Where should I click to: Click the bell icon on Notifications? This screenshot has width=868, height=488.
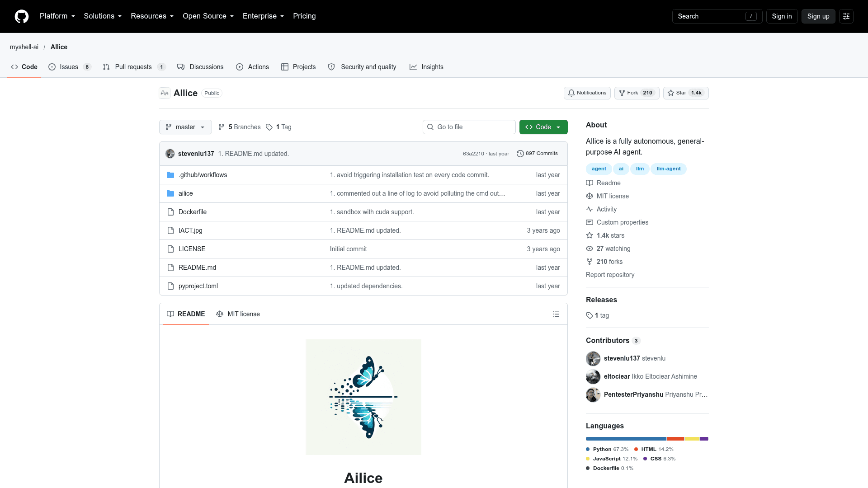571,93
